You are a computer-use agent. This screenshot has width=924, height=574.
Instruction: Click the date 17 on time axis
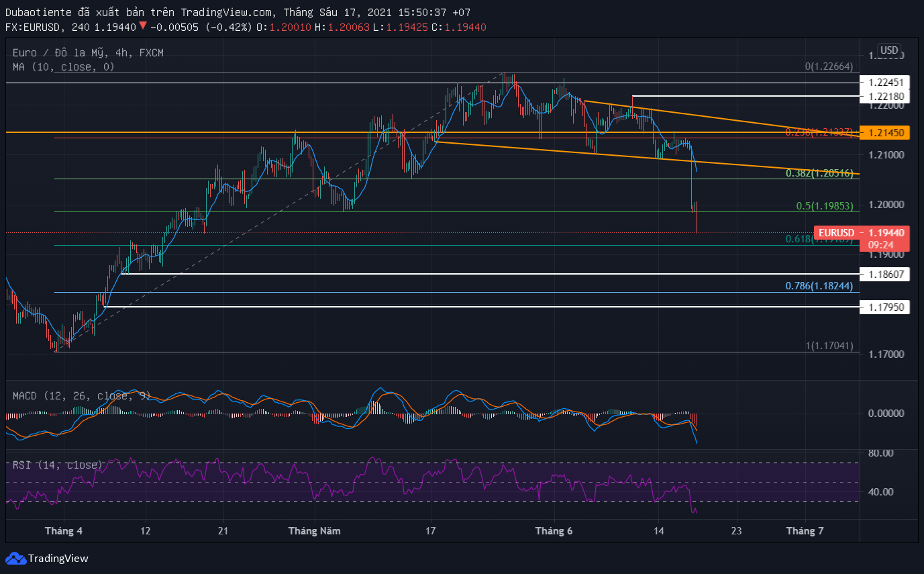pos(430,530)
